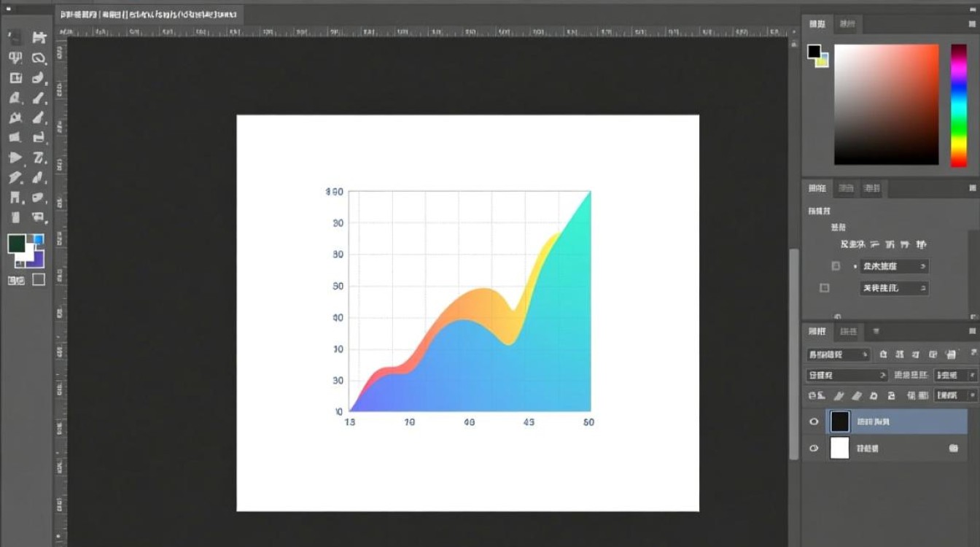Click the dark green foreground swatch in toolbar

click(17, 244)
